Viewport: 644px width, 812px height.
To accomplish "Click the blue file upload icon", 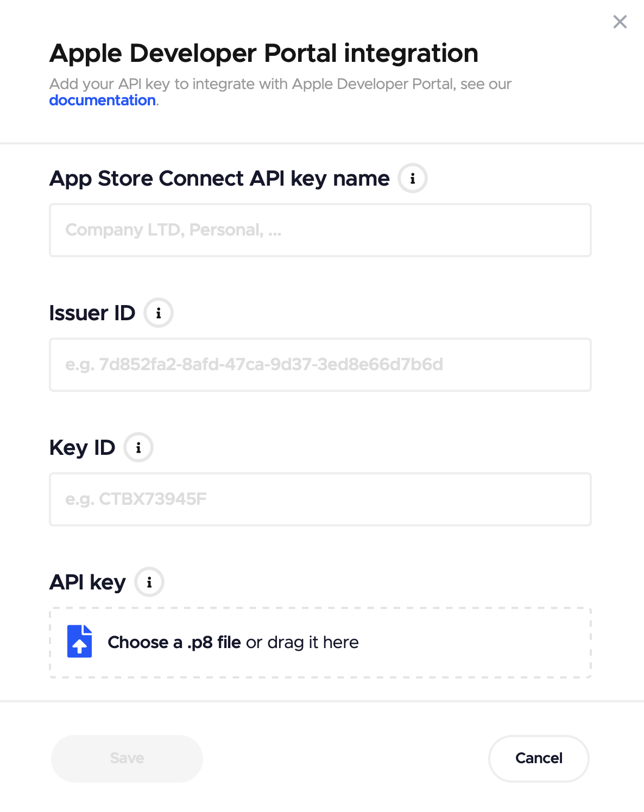I will 79,642.
